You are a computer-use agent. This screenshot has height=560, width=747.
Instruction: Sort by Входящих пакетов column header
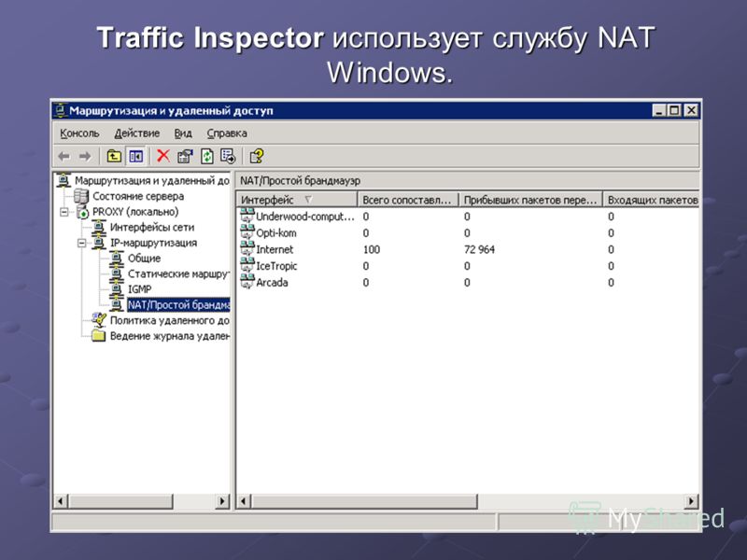point(651,200)
